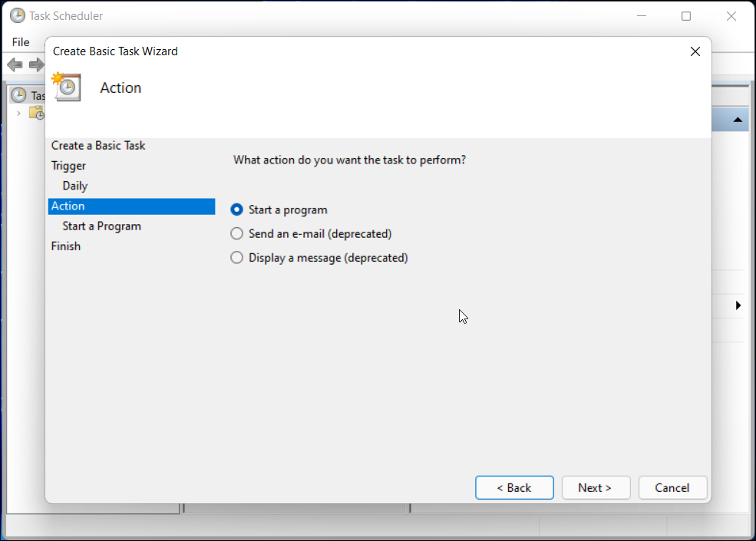Select the "Trigger" wizard step
The image size is (756, 541).
pyautogui.click(x=68, y=165)
